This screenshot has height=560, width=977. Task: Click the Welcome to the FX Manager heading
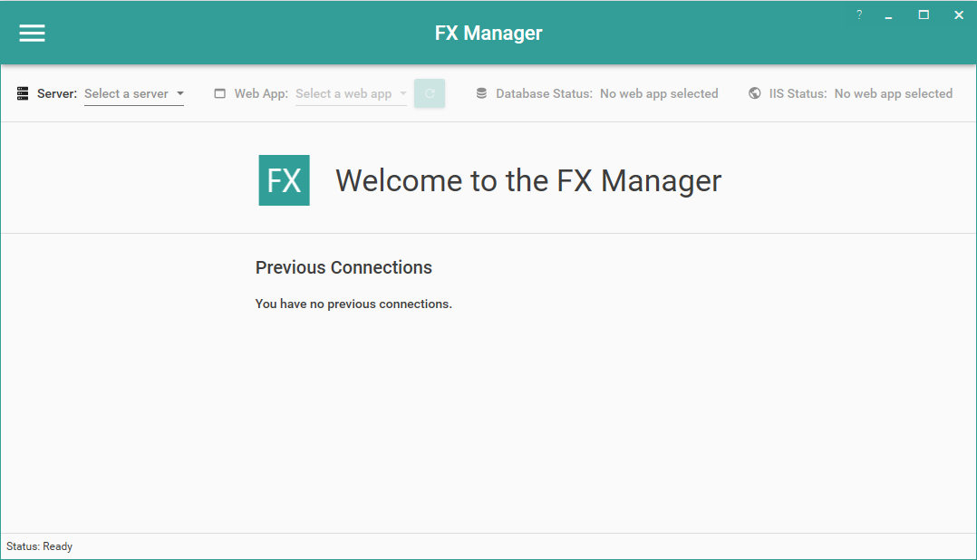[x=528, y=180]
